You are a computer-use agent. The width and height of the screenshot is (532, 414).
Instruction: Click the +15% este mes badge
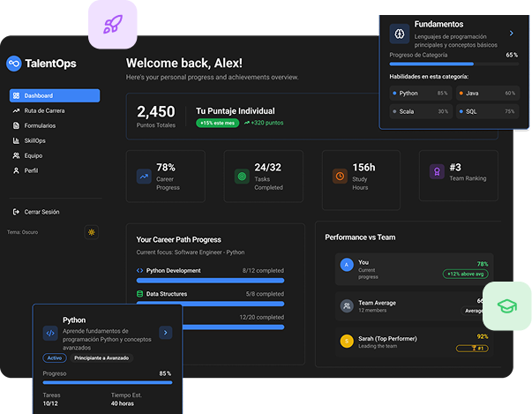[218, 124]
